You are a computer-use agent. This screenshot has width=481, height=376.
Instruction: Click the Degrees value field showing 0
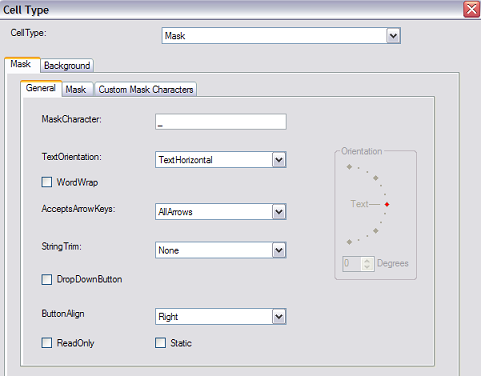352,264
